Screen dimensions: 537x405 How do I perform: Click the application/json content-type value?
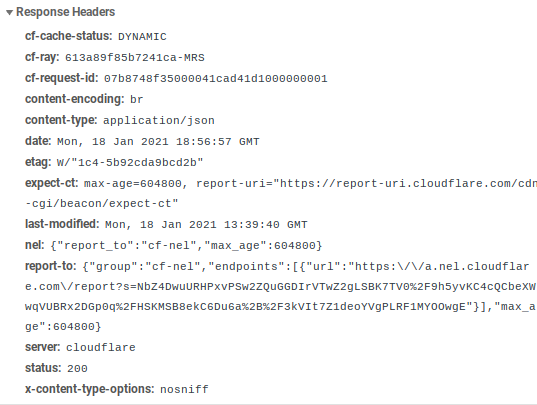(159, 121)
